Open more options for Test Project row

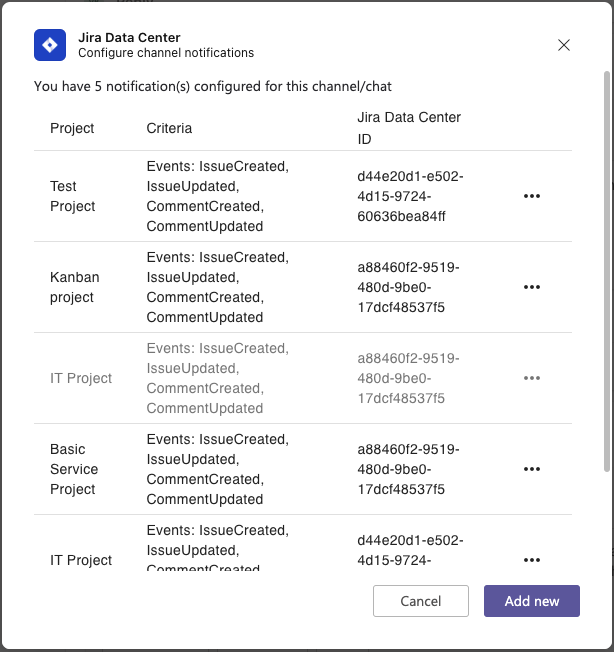(532, 196)
